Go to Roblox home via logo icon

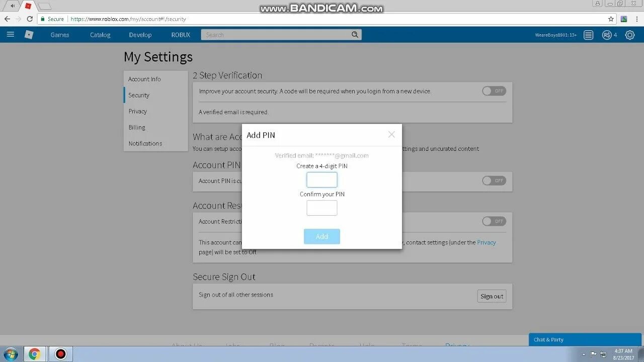(29, 35)
